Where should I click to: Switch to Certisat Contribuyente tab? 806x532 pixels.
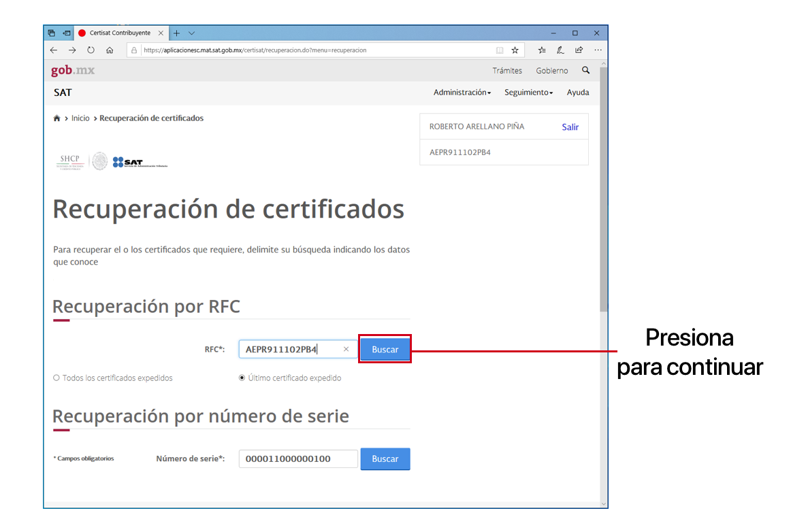click(120, 33)
